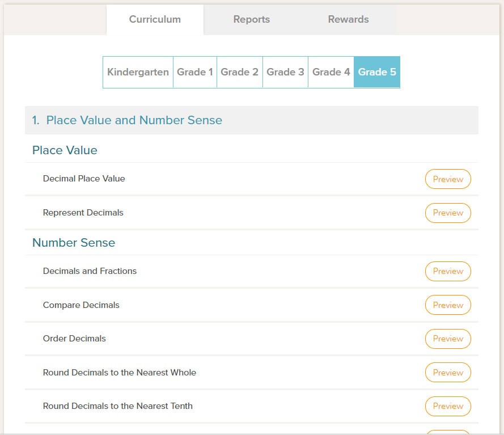Open the Curriculum tab

click(x=155, y=19)
